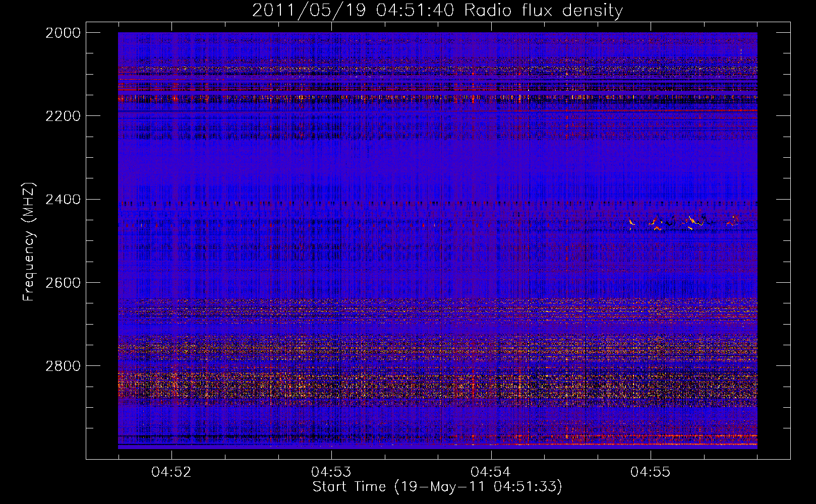Click the 04:53 time tick label
This screenshot has height=504, width=816.
coord(331,472)
